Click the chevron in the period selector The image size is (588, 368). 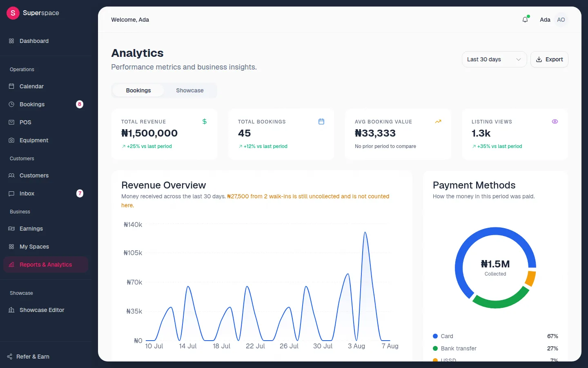click(519, 59)
